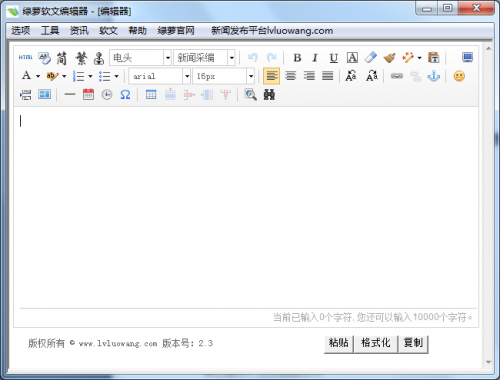This screenshot has height=380, width=500.
Task: Align text right
Action: point(309,76)
